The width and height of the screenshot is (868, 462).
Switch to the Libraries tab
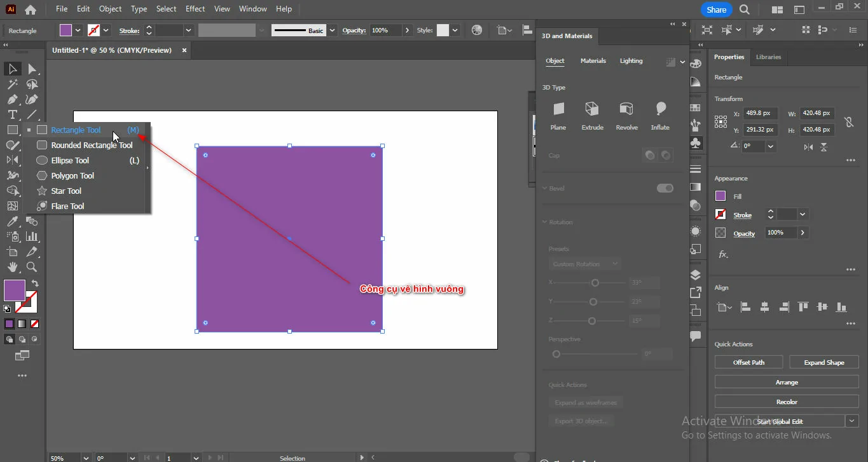(768, 57)
